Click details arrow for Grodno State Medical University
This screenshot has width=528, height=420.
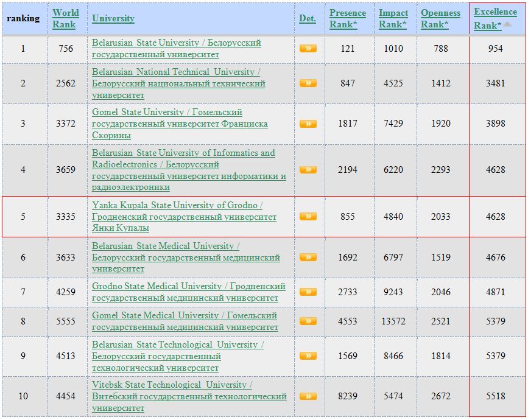pyautogui.click(x=308, y=292)
